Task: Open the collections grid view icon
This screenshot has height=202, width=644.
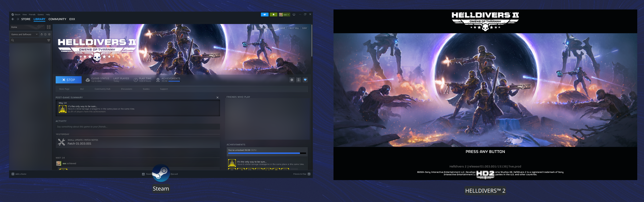Action: pos(49,27)
